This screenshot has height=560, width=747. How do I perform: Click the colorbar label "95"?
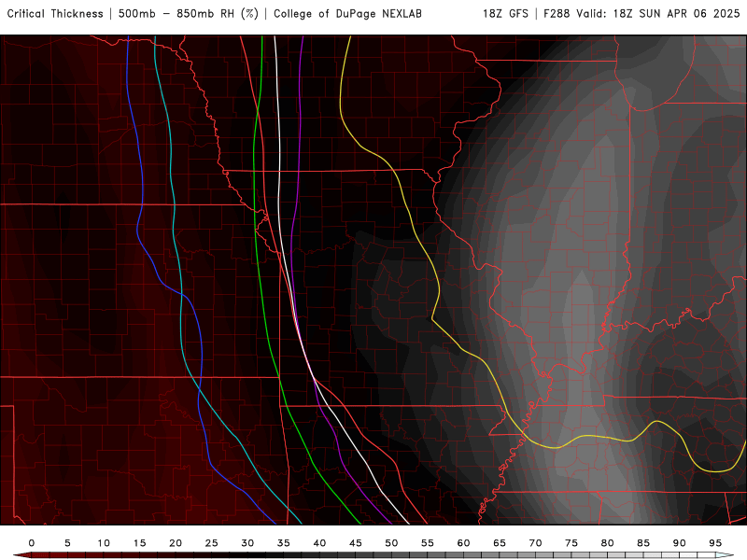[715, 543]
